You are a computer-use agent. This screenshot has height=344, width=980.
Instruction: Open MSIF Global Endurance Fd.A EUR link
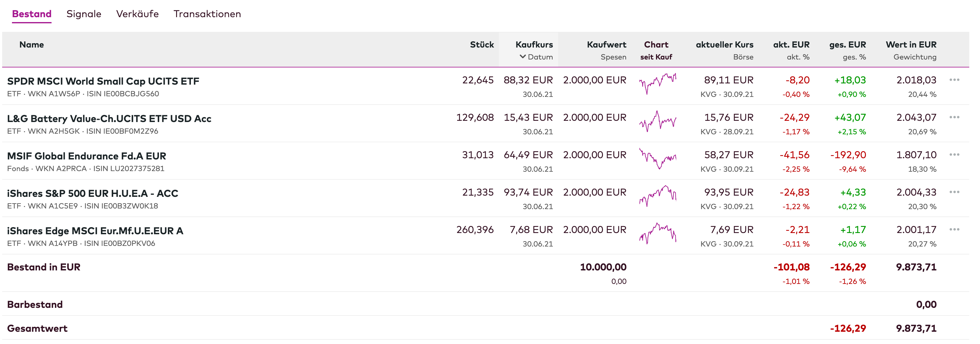86,156
